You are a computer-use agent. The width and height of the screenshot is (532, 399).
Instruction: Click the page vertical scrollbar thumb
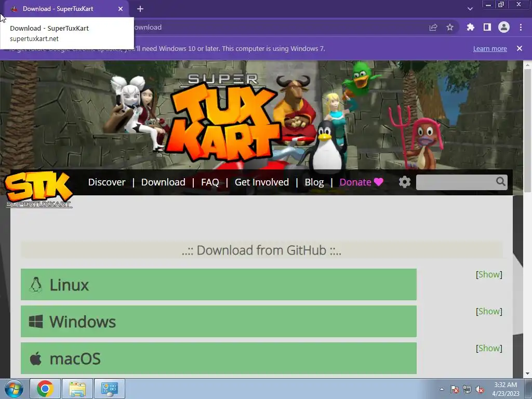pyautogui.click(x=528, y=130)
